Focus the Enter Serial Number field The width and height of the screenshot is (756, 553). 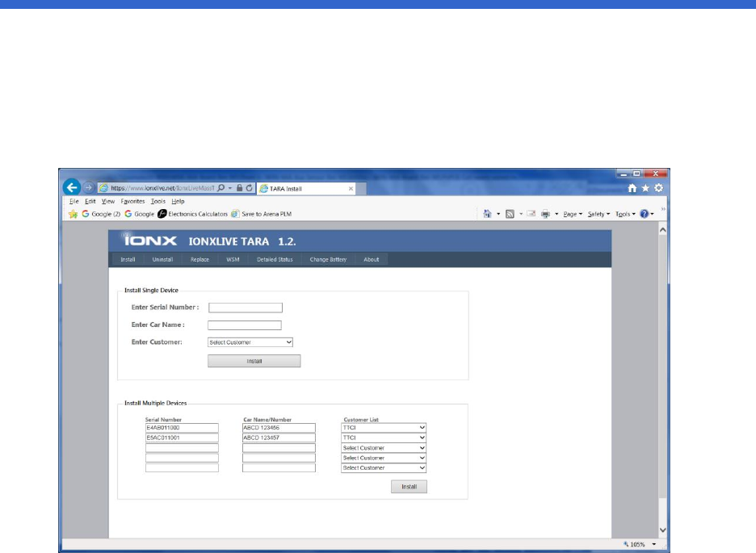pos(246,308)
